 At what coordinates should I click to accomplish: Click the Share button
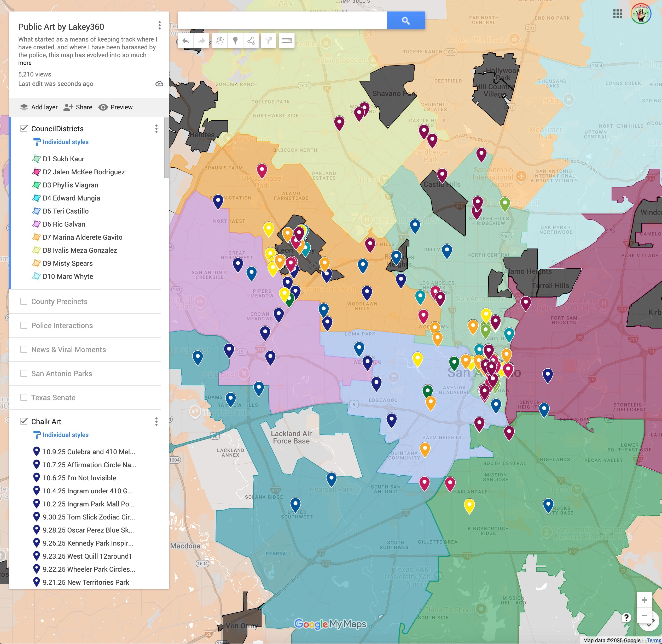point(78,107)
